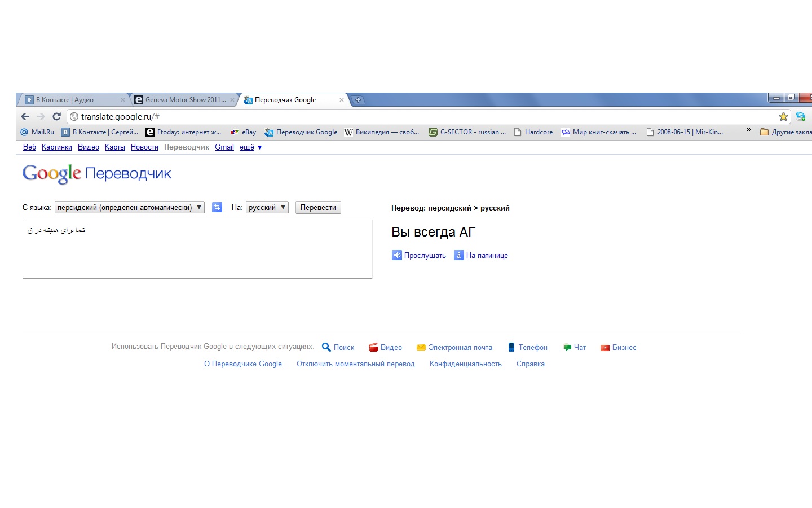Bookmark page with the star icon
This screenshot has height=508, width=812.
[x=783, y=117]
